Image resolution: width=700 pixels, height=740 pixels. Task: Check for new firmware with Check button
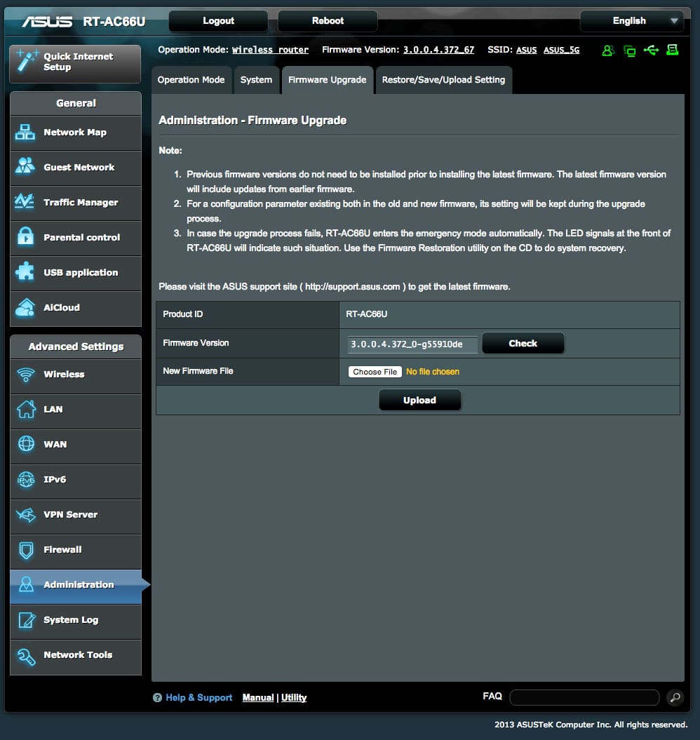click(x=523, y=343)
